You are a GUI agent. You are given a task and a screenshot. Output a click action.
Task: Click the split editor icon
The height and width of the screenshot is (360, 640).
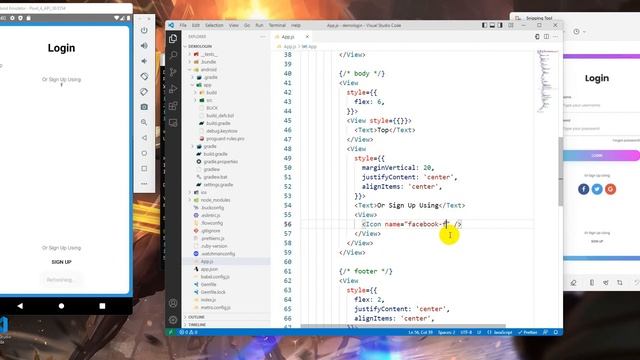[x=546, y=36]
